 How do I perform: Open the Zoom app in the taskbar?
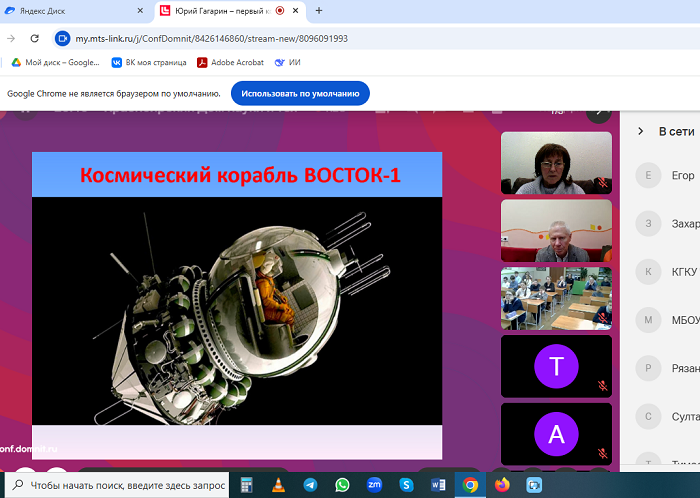tap(374, 485)
